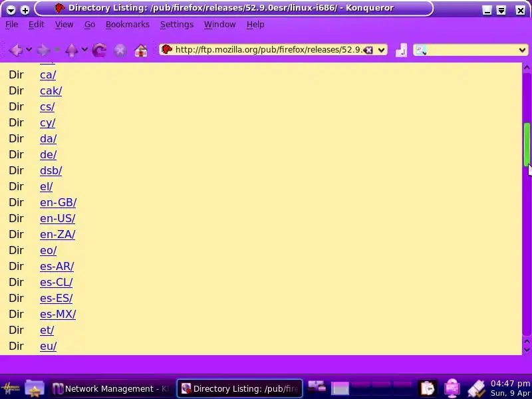Image resolution: width=532 pixels, height=399 pixels.
Task: Open the Up directory dropdown arrow
Action: (84, 49)
